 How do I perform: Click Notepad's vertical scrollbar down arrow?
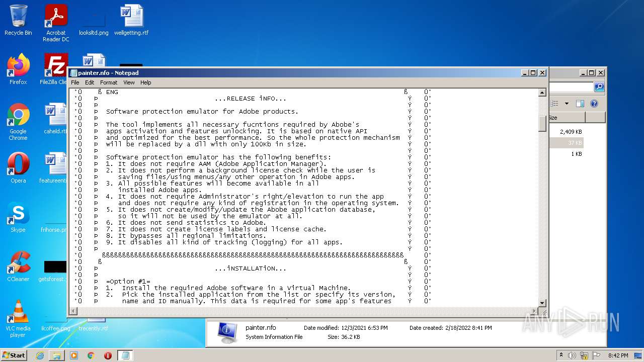pos(542,303)
